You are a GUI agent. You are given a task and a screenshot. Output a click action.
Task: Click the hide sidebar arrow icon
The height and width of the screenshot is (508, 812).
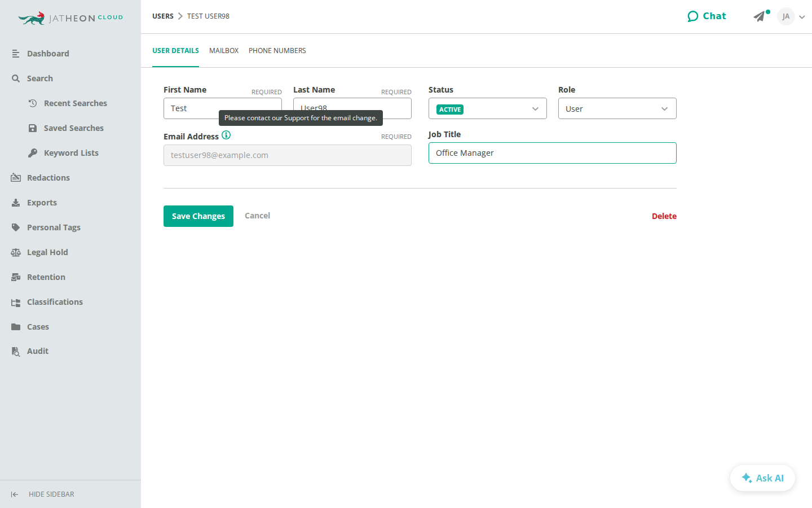(x=15, y=494)
